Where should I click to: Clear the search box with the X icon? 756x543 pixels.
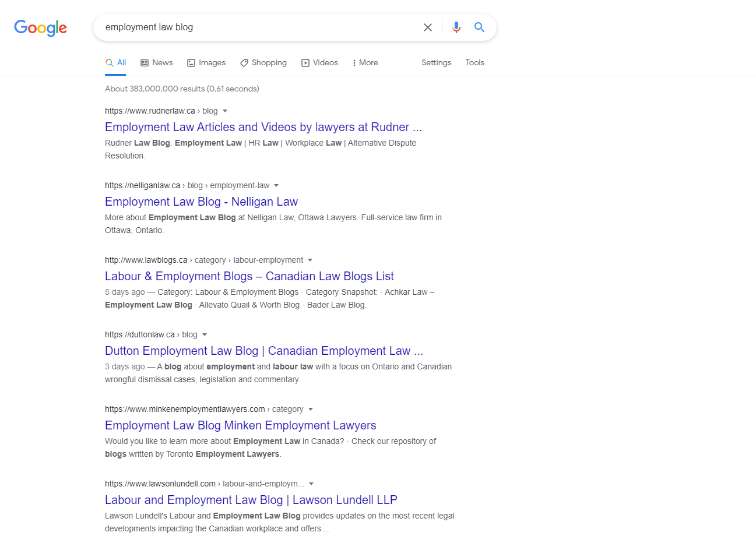pyautogui.click(x=428, y=27)
